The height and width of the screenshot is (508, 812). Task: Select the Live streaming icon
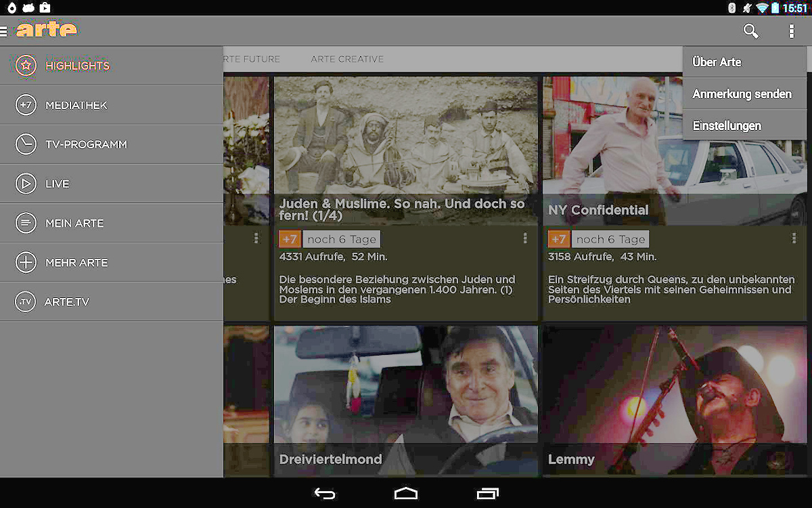click(25, 184)
